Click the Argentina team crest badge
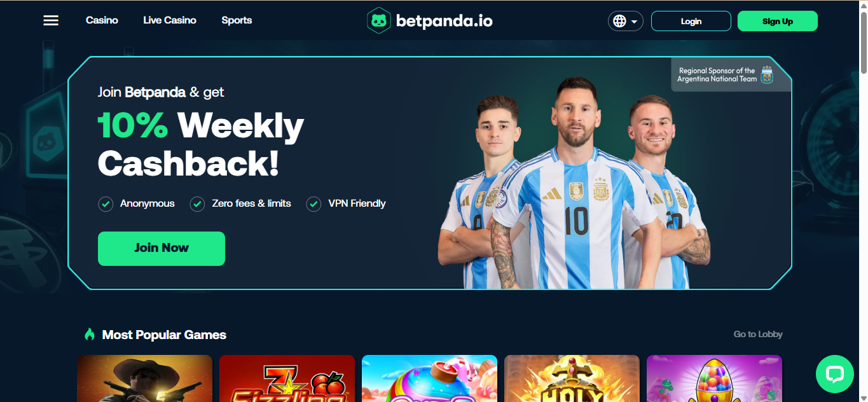The image size is (868, 402). (x=767, y=75)
